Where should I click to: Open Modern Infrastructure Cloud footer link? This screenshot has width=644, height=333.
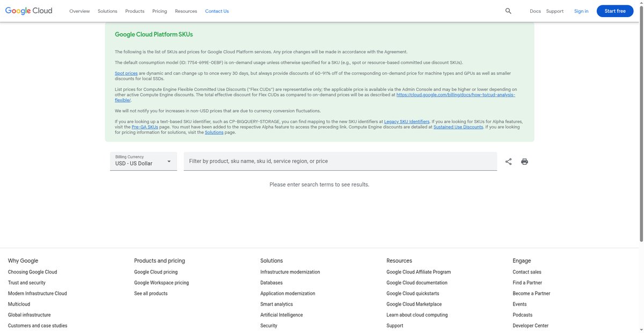[x=38, y=293]
